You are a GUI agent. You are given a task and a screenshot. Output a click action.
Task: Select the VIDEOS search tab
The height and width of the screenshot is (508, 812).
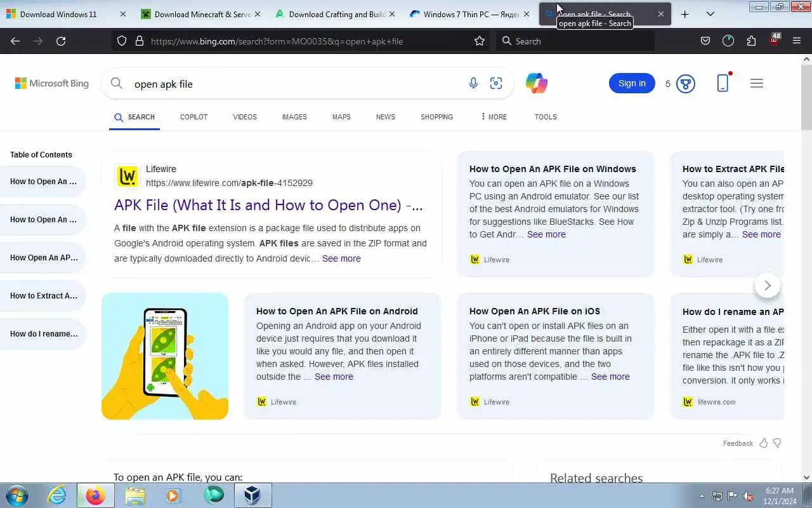tap(245, 117)
